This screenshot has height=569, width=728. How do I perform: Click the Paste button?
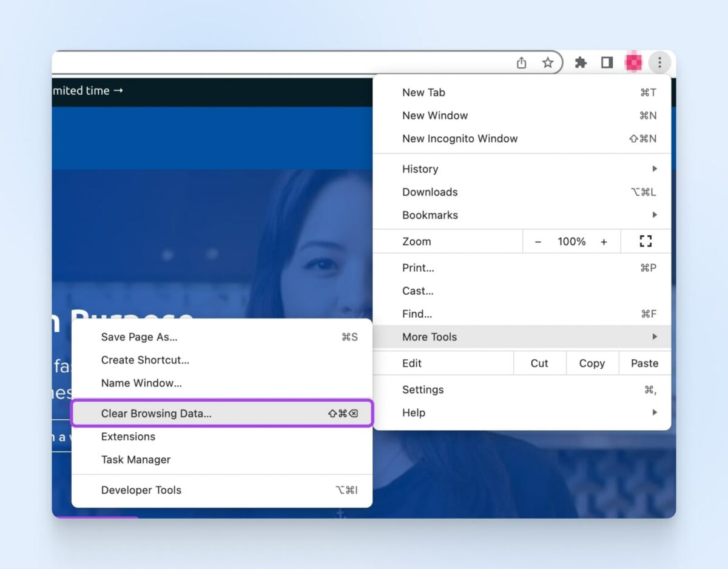[644, 363]
